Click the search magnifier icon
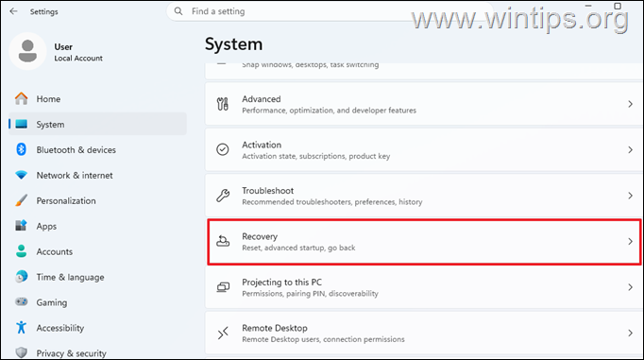Viewport: 644px width, 360px height. click(178, 11)
